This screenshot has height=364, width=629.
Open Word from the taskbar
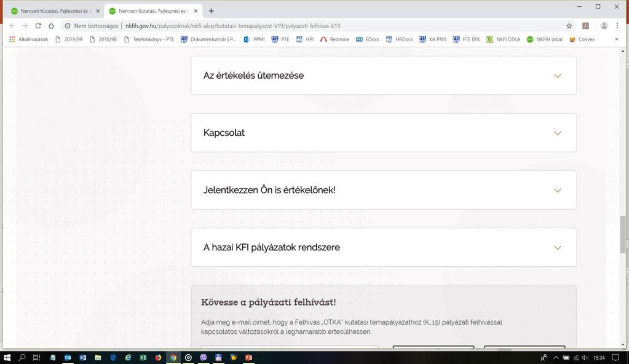click(x=82, y=358)
